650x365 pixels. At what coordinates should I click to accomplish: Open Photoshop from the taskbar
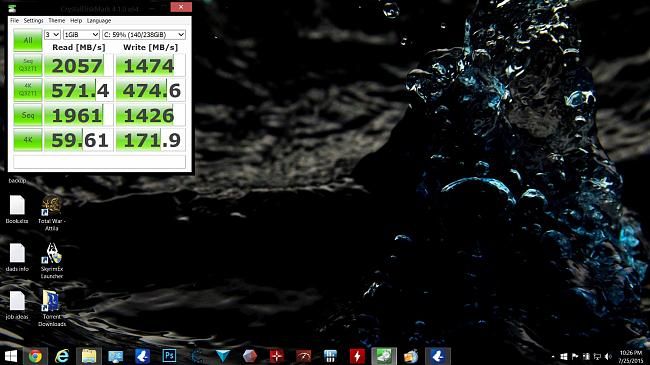169,356
